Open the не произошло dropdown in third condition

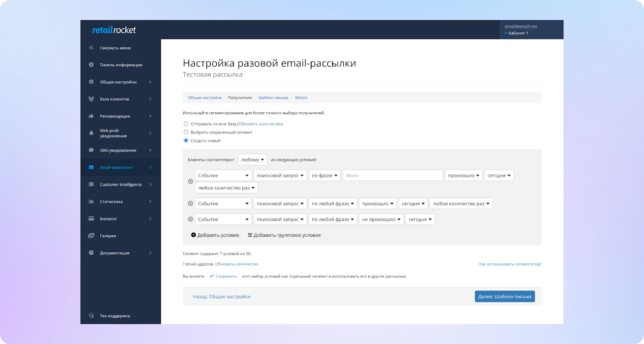[x=381, y=219]
